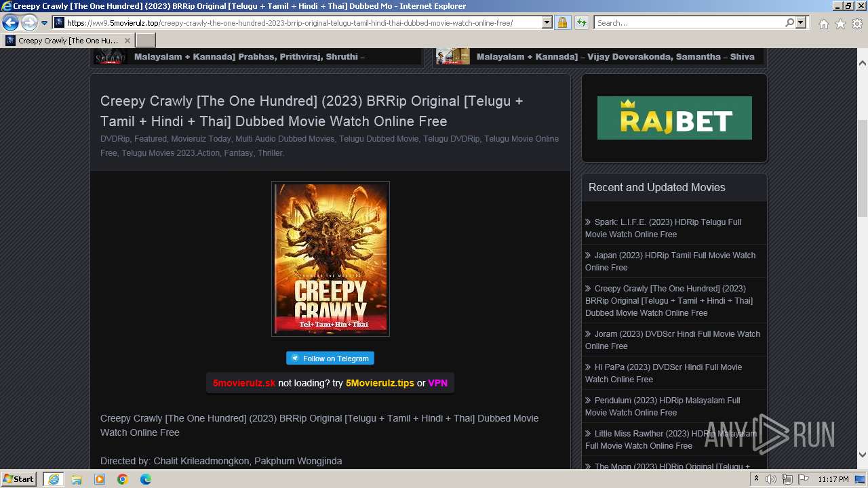Open Japan (2023) HDRip Tamil link
The height and width of the screenshot is (488, 868).
pyautogui.click(x=670, y=261)
